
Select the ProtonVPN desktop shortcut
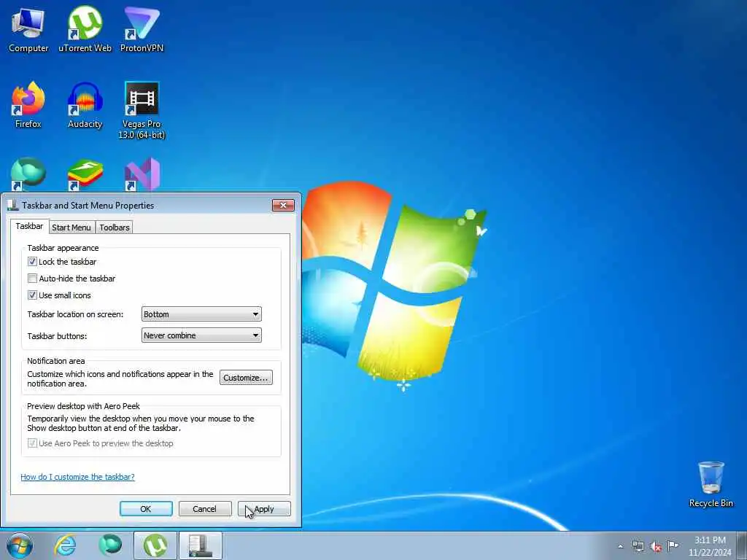click(142, 29)
